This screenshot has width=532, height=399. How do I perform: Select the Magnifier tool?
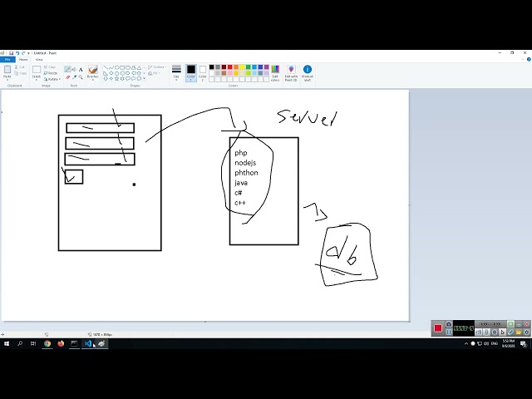(81, 77)
